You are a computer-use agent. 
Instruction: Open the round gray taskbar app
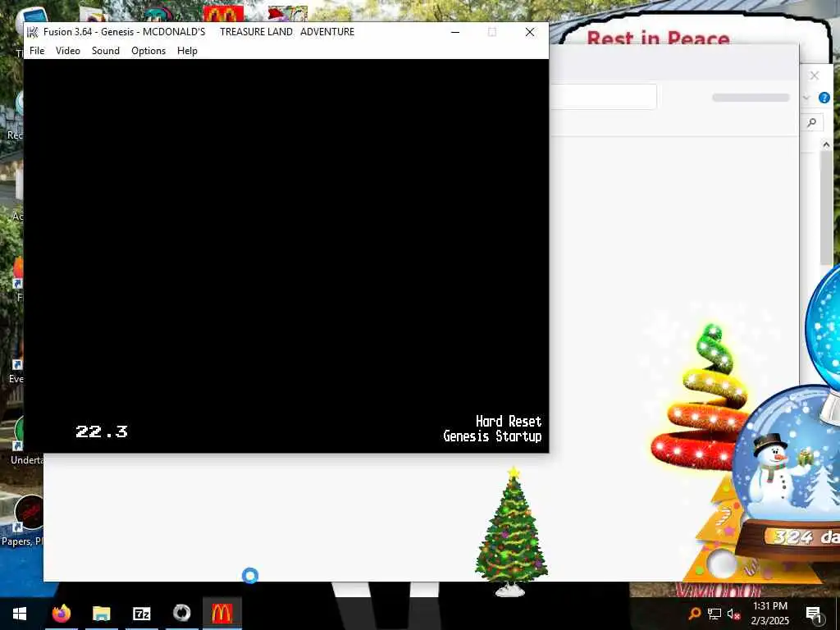point(181,614)
